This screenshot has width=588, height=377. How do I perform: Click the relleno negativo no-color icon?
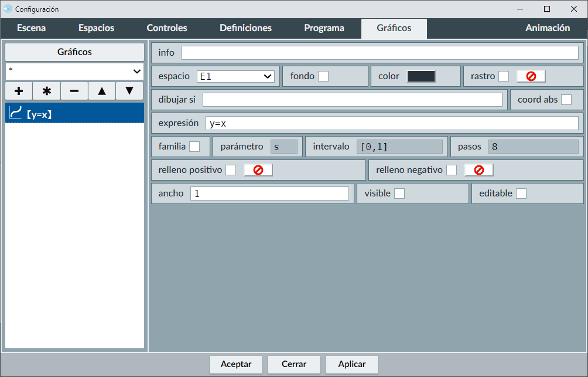click(x=478, y=170)
